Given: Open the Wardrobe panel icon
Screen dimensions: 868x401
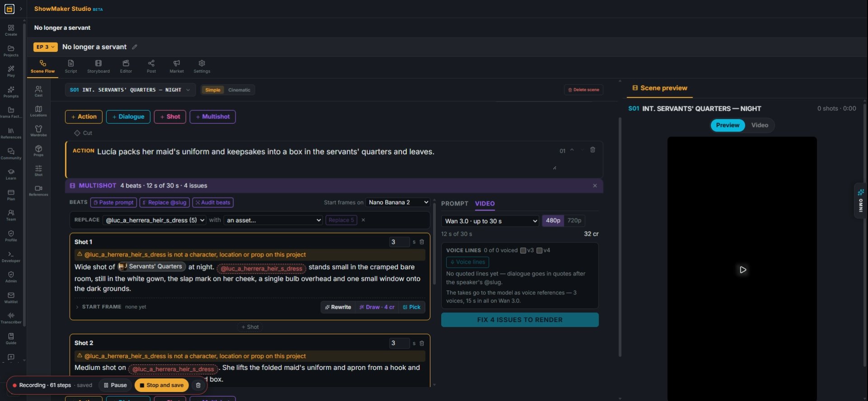Looking at the screenshot, I should click(x=38, y=131).
